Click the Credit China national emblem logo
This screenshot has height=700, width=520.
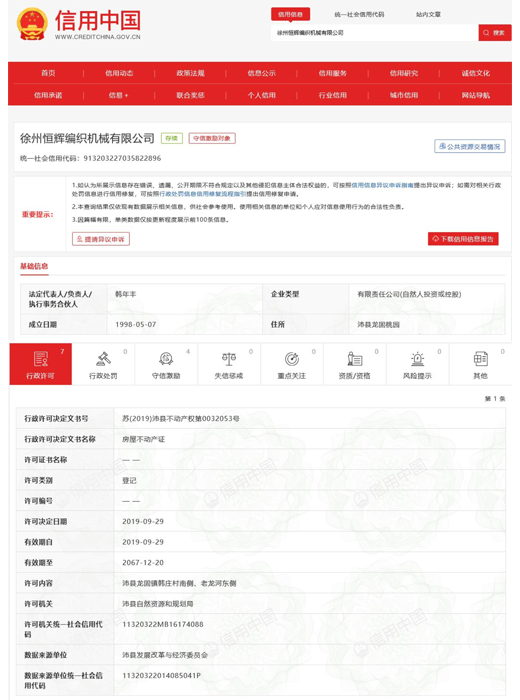(x=32, y=24)
